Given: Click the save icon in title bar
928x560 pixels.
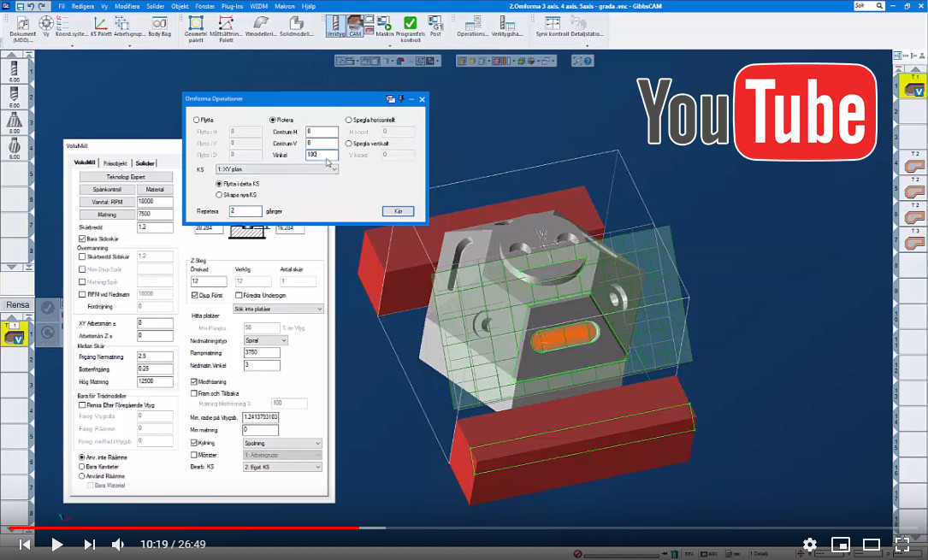Looking at the screenshot, I should pyautogui.click(x=21, y=6).
